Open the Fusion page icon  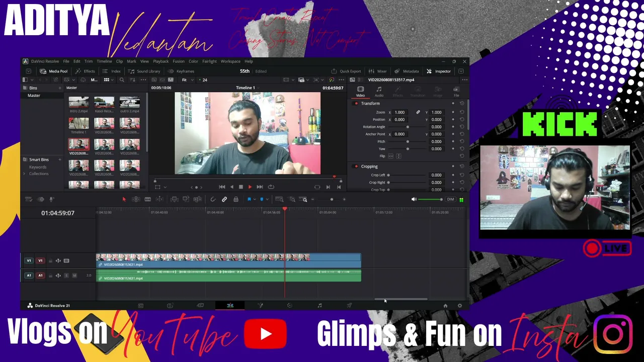tap(261, 305)
